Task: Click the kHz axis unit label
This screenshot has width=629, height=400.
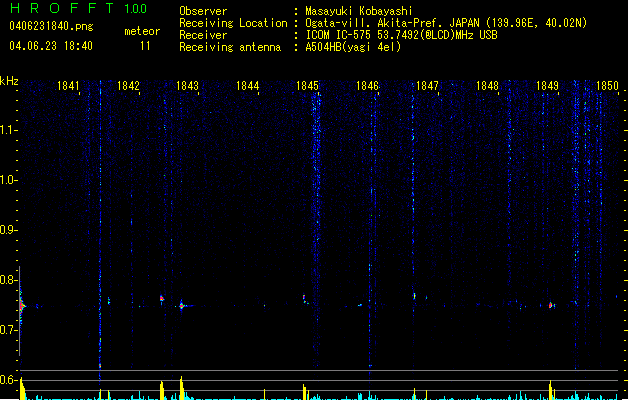Action: coord(9,81)
